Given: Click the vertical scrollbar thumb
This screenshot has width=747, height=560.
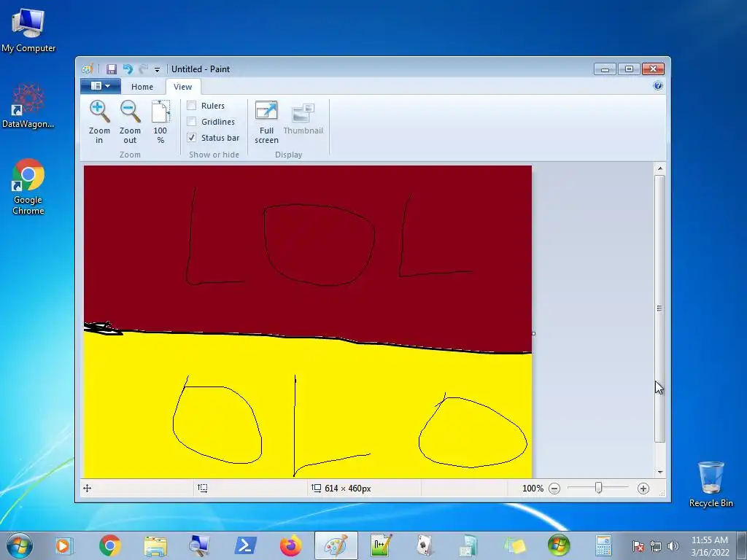Looking at the screenshot, I should (659, 308).
